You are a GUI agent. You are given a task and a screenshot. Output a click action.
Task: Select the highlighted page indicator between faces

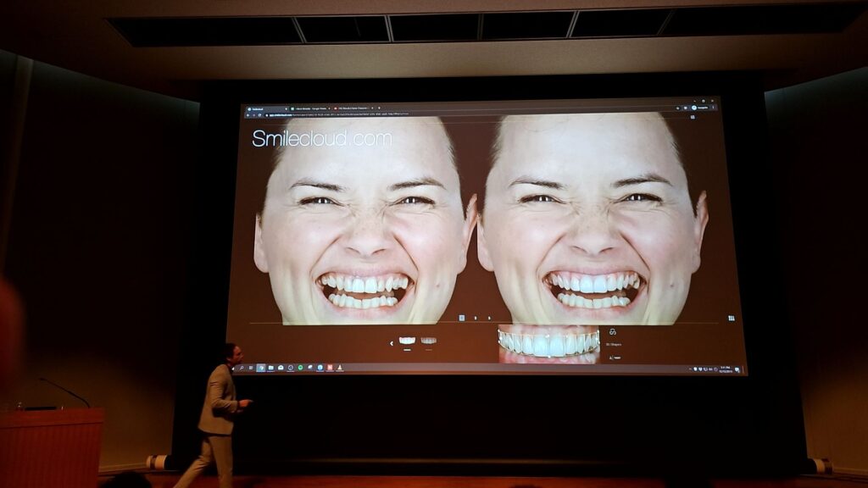point(462,318)
